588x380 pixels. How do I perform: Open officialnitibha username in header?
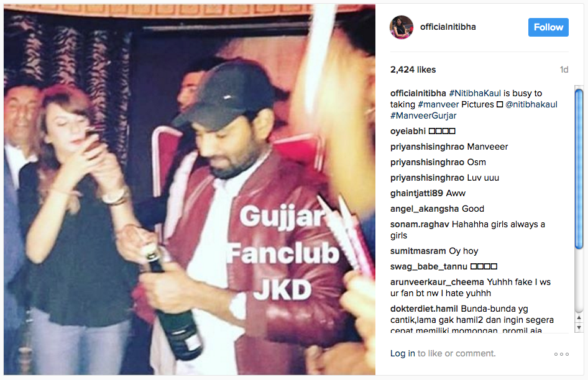click(448, 27)
